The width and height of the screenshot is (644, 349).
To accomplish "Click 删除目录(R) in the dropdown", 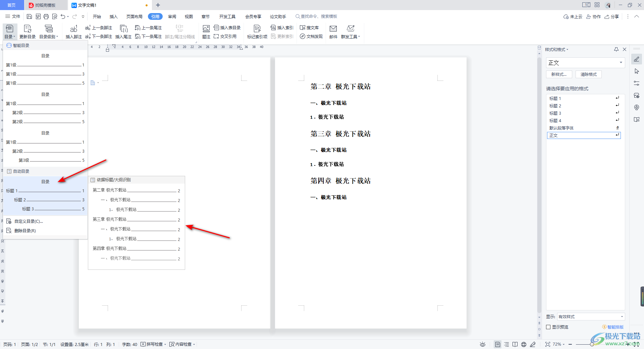I will click(25, 231).
